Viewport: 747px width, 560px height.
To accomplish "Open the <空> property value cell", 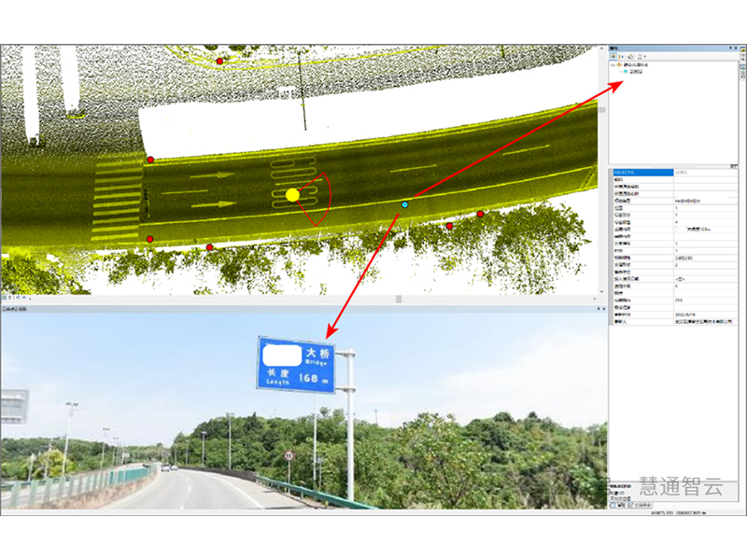I will coord(706,279).
